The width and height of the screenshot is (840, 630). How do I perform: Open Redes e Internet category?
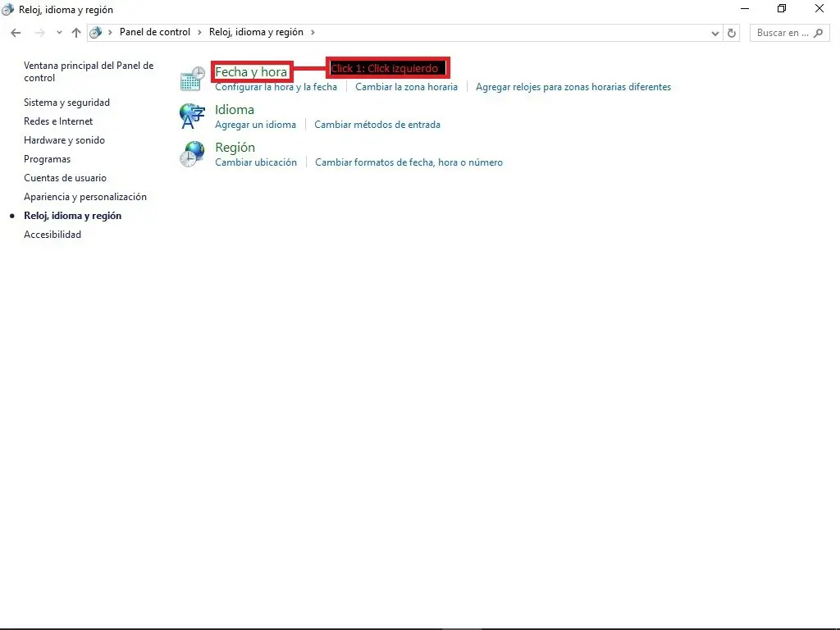pos(58,121)
